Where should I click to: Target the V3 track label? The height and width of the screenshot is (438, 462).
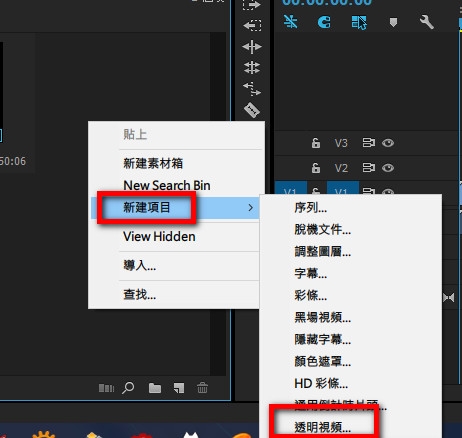click(341, 143)
